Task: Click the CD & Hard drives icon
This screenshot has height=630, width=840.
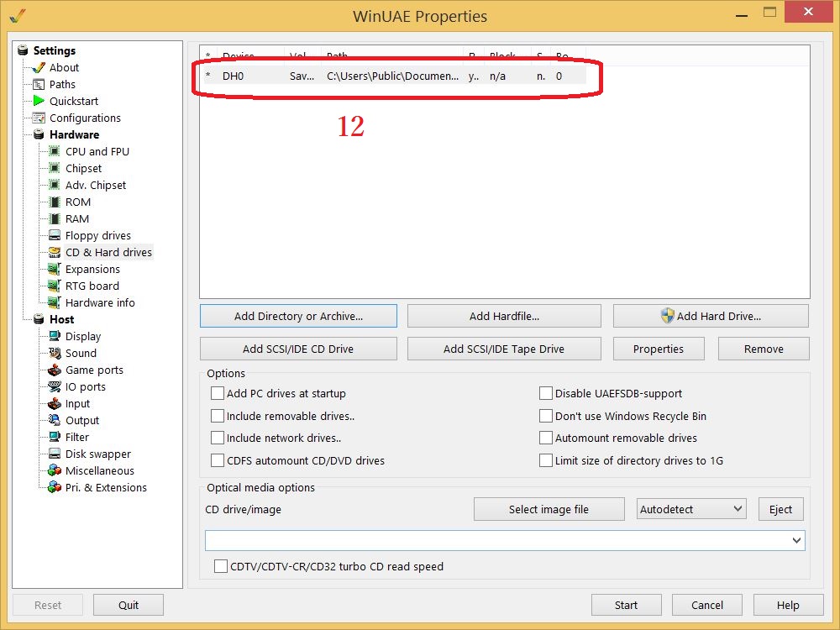Action: pyautogui.click(x=54, y=252)
